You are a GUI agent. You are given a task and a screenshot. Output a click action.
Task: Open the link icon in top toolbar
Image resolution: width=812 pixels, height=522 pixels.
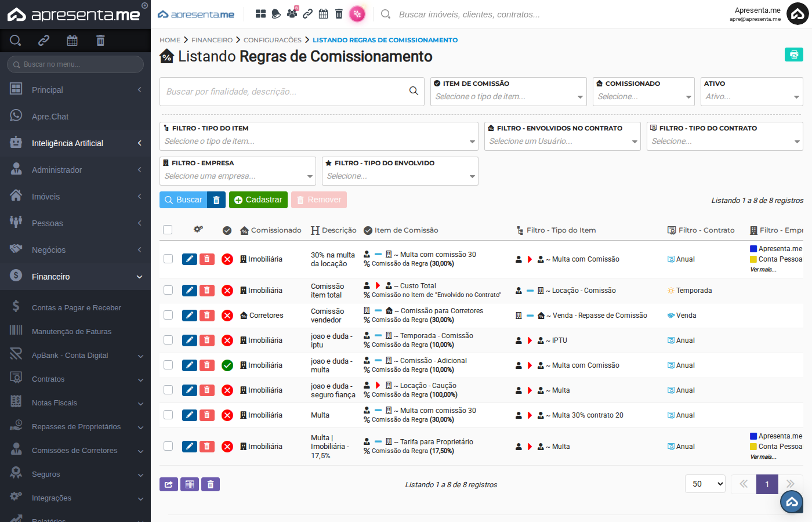[308, 13]
